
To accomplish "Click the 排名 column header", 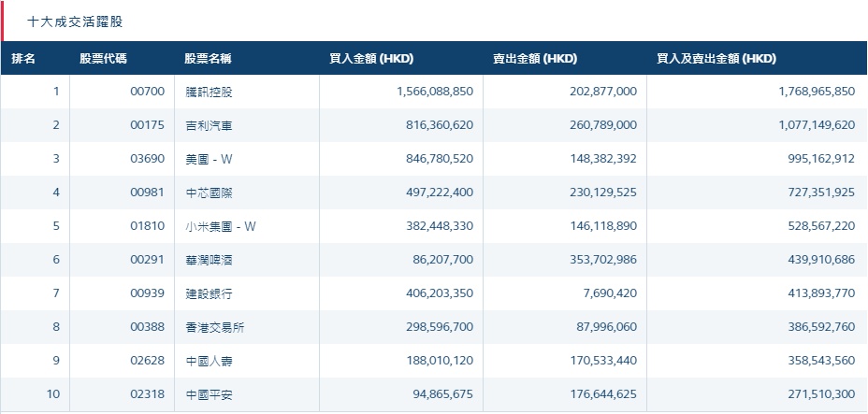I will (x=23, y=59).
